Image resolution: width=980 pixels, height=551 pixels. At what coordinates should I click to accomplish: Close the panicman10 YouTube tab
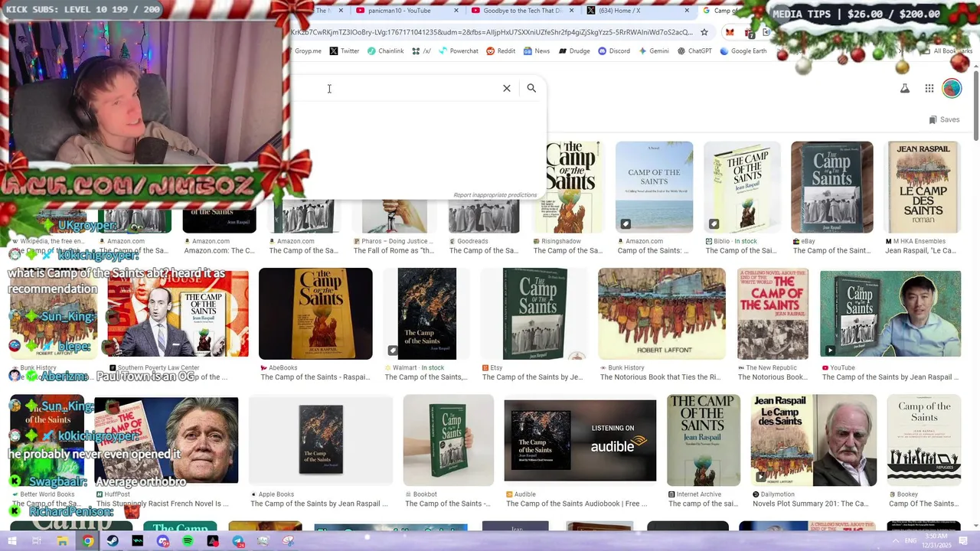[456, 11]
